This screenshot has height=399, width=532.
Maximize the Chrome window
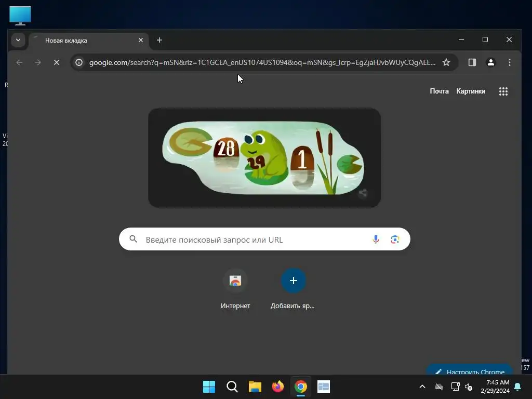[x=485, y=39]
